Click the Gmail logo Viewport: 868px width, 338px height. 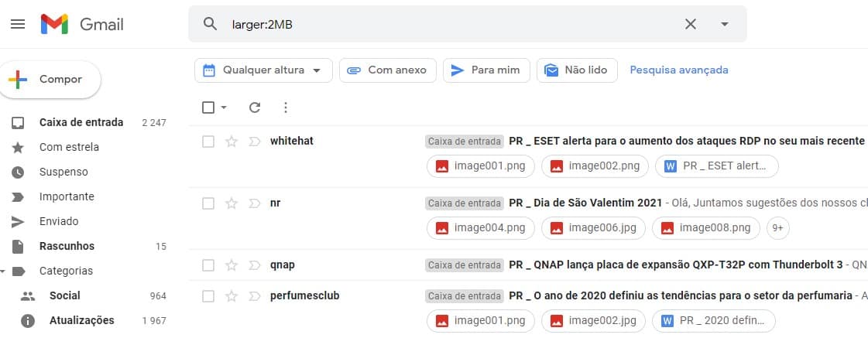(82, 24)
